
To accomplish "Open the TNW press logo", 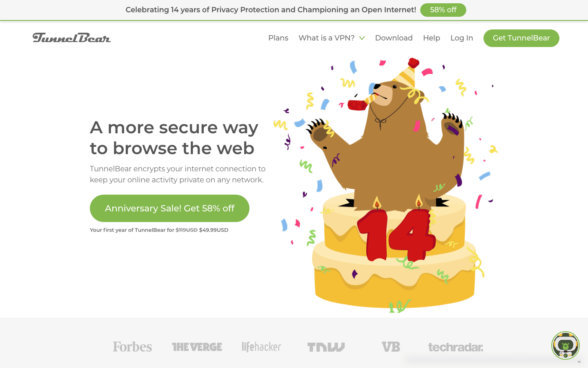I will [325, 346].
